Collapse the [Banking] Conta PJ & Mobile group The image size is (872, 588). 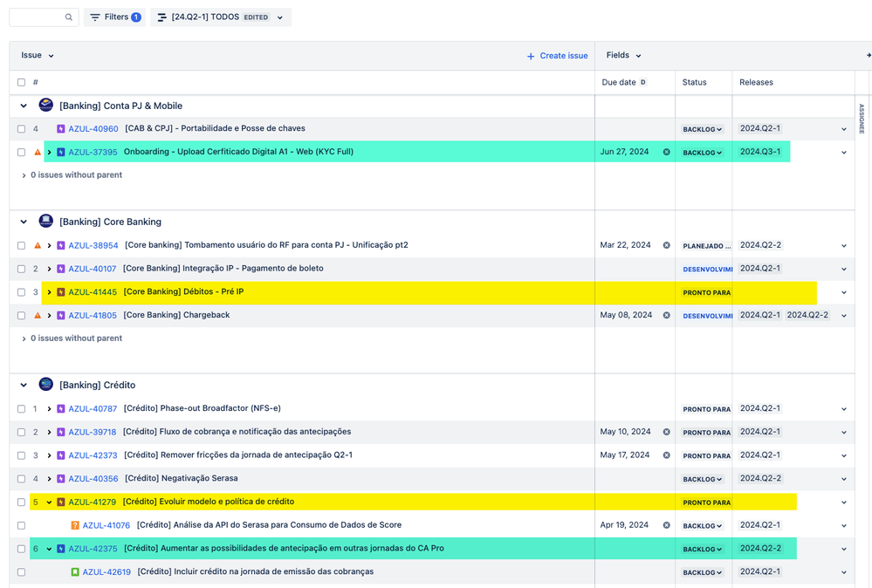pos(24,106)
